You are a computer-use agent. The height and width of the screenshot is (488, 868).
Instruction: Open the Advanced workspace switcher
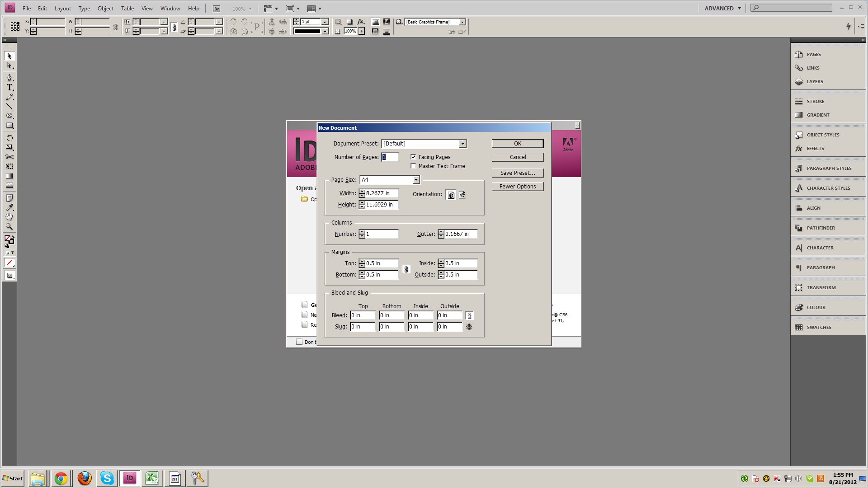click(723, 8)
